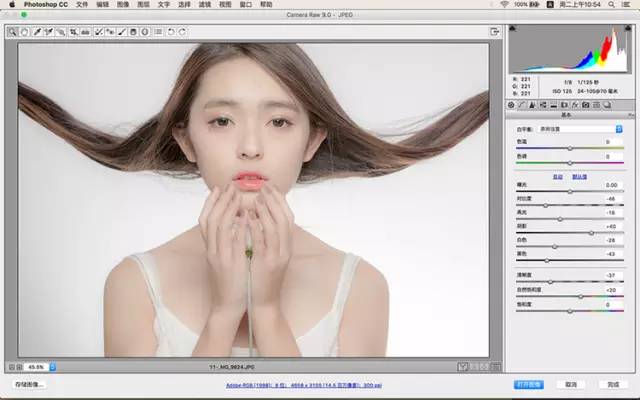640x400 pixels.
Task: Rotate image 90° clockwise
Action: [182, 32]
